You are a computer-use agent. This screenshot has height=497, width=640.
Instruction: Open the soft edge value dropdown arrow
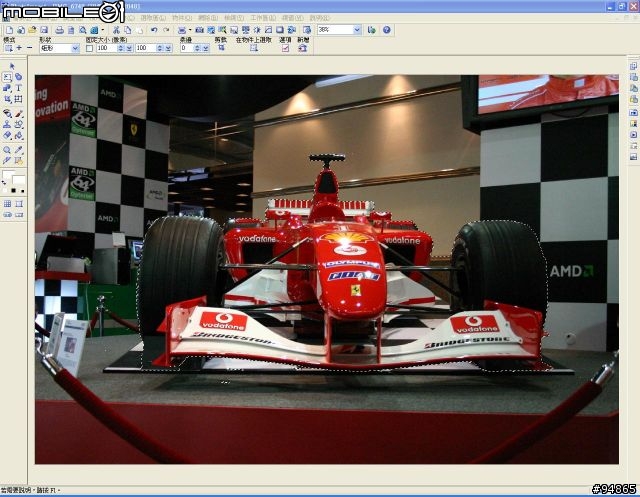pyautogui.click(x=205, y=48)
